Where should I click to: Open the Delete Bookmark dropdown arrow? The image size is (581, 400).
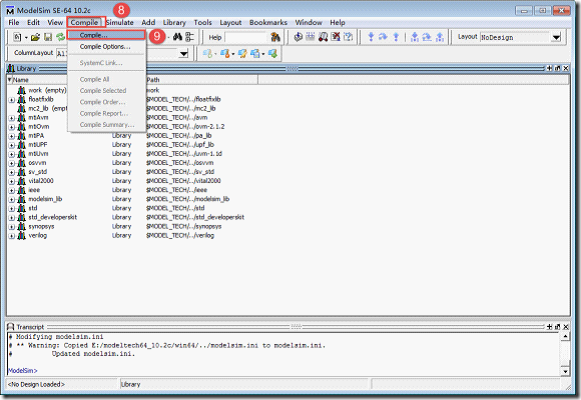(233, 54)
